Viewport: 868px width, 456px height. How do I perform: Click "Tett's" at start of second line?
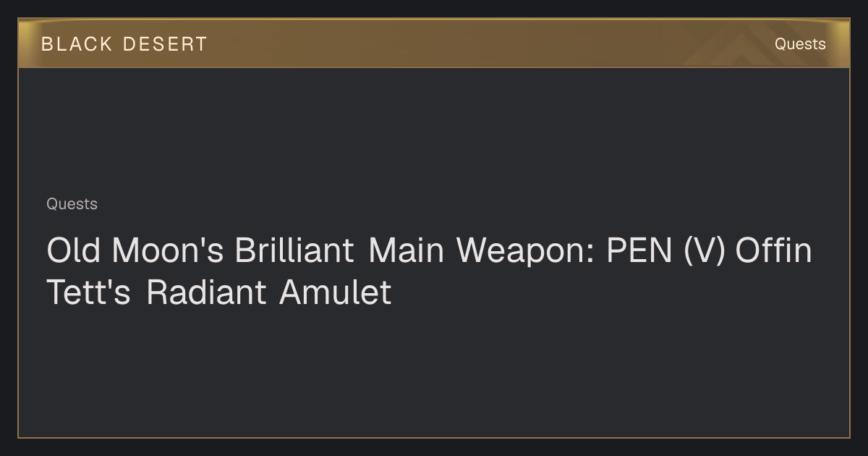point(89,292)
